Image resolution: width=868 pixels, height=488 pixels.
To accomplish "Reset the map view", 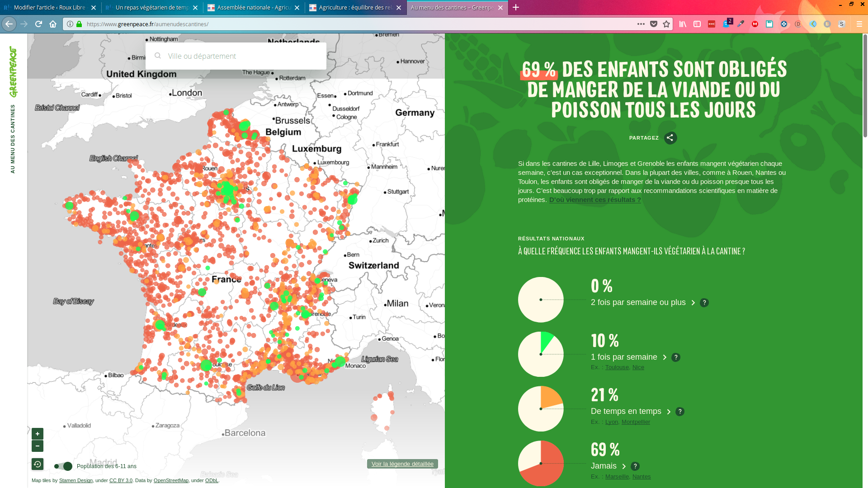I will coord(38,464).
